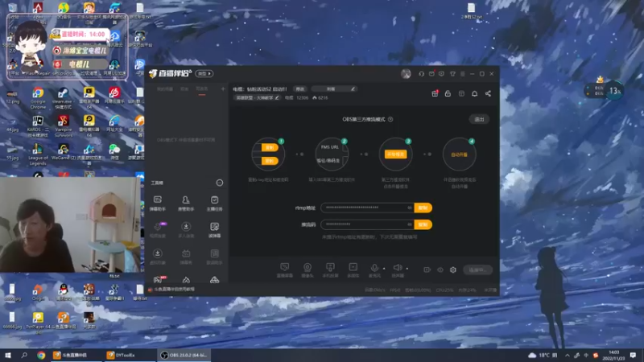Add phone projection source from bottom bar

pos(330,270)
